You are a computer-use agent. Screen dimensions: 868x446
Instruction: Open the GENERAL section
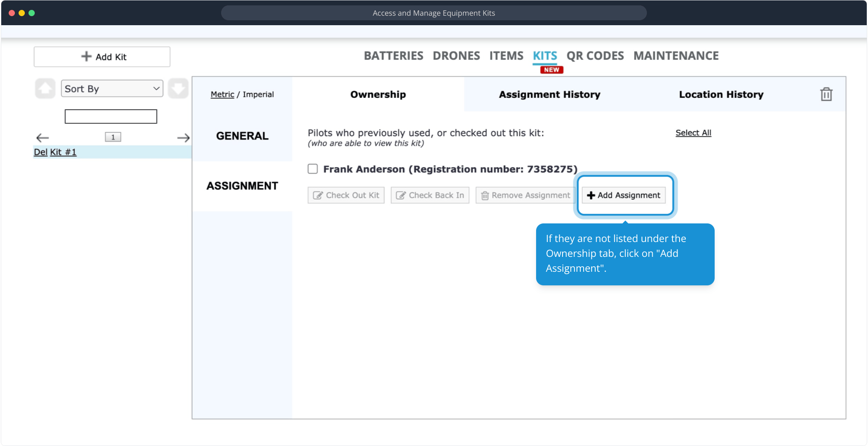pos(242,136)
